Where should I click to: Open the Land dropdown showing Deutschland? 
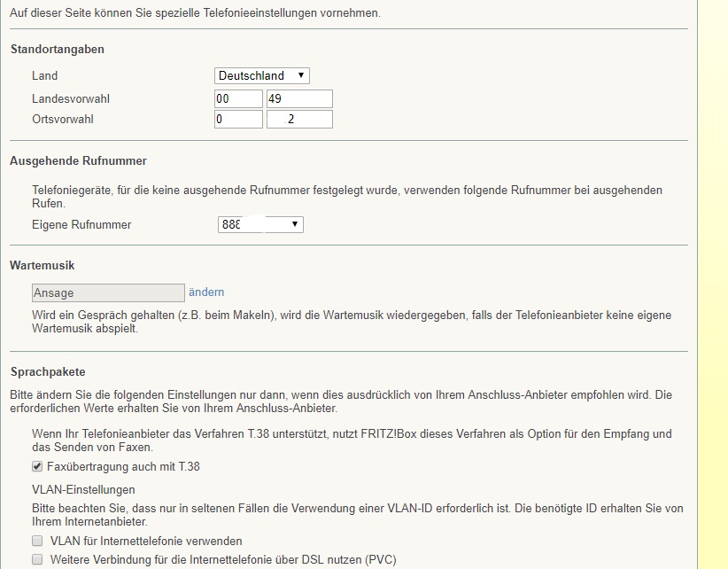pos(262,76)
